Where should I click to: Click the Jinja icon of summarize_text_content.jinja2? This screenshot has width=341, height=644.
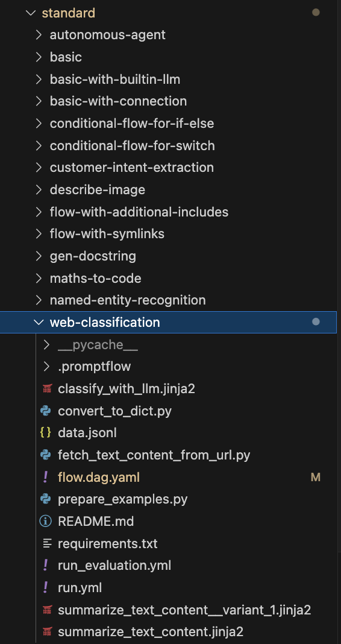[48, 632]
